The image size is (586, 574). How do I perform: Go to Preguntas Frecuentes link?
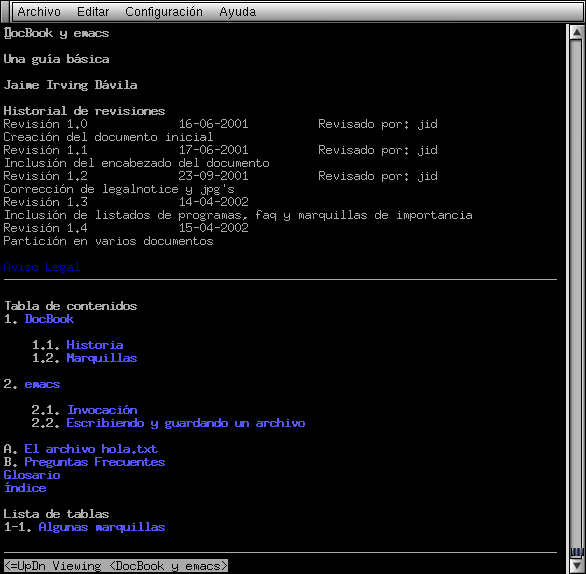[95, 462]
